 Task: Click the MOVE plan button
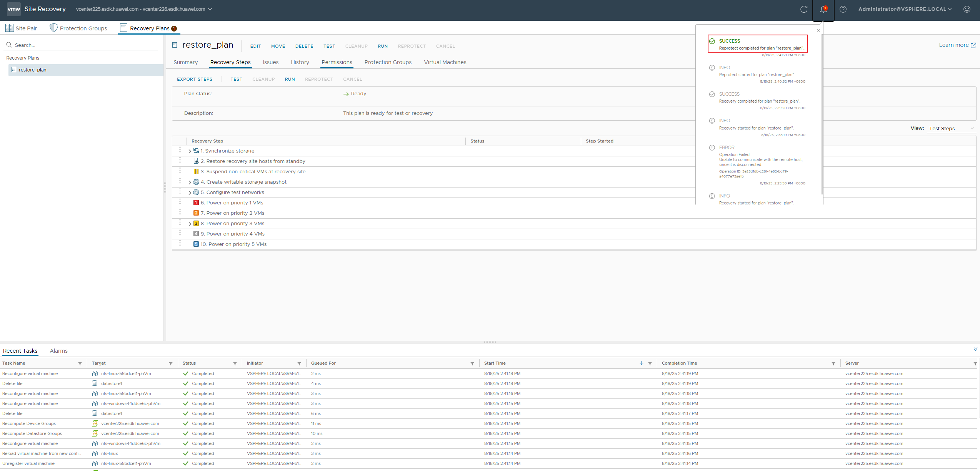coord(278,46)
